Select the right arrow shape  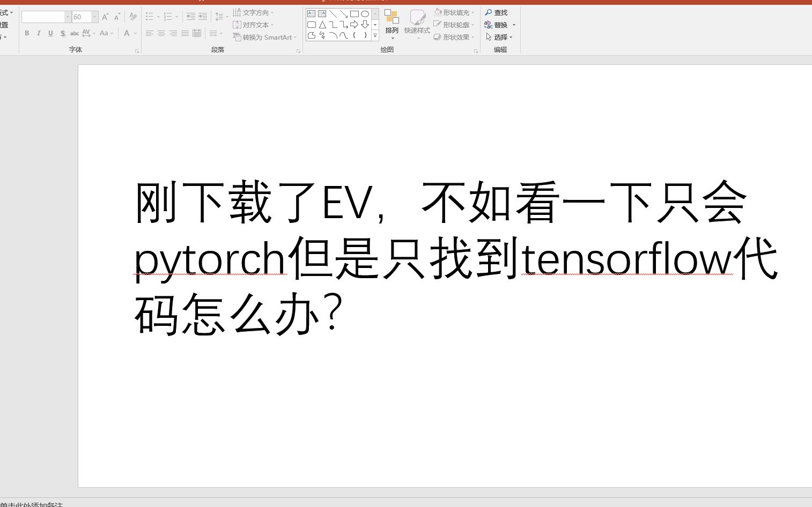click(355, 25)
